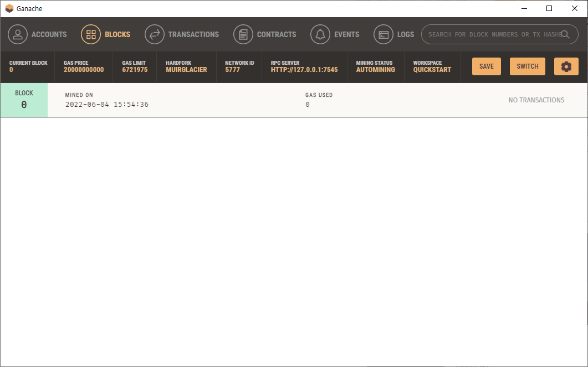Click the gas limit value 6721975

click(x=135, y=70)
